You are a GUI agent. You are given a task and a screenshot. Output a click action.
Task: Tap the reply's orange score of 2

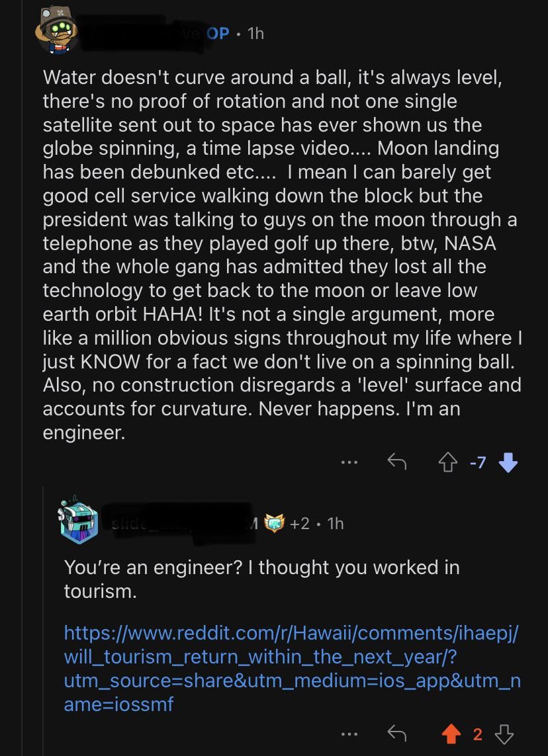[x=478, y=733]
